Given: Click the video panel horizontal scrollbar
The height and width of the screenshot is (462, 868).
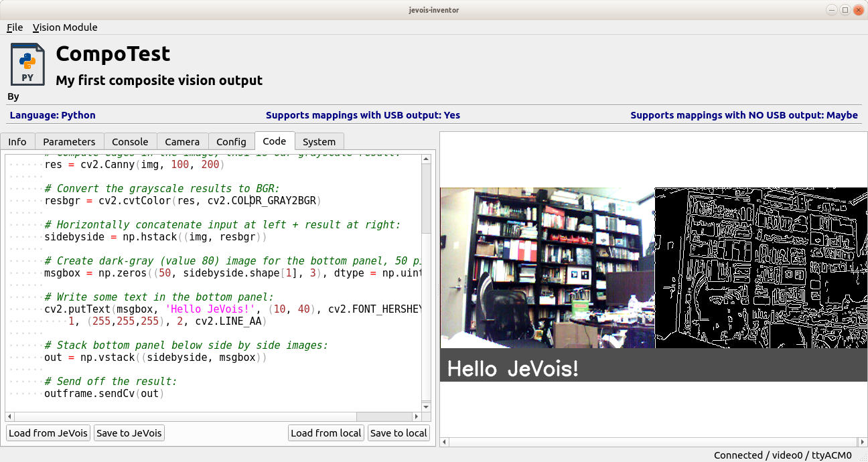Looking at the screenshot, I should coord(654,441).
